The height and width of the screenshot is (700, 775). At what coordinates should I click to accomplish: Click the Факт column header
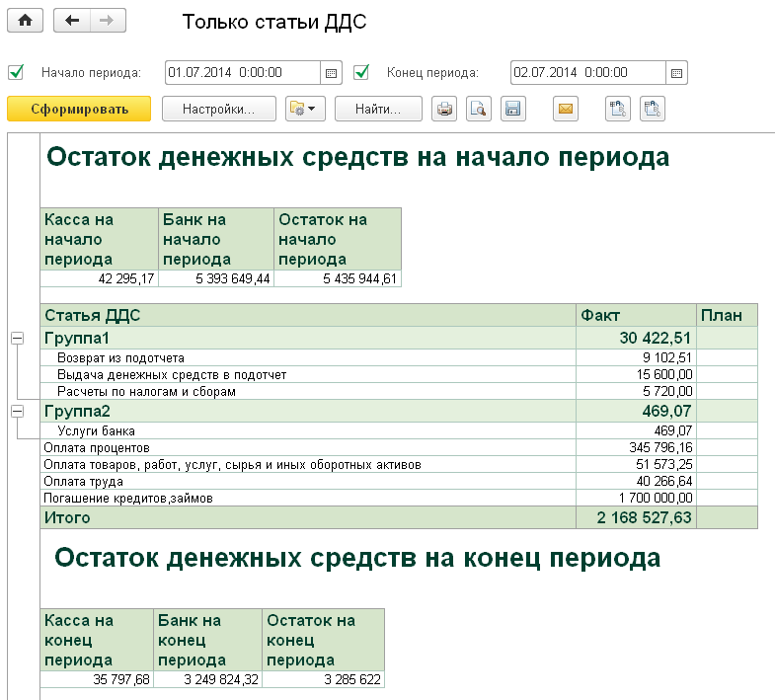coord(636,315)
